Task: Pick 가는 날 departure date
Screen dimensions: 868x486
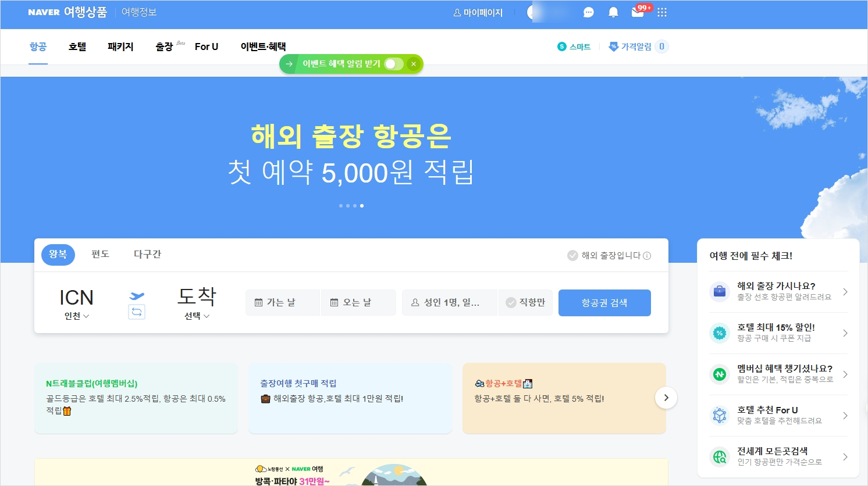Action: tap(283, 302)
